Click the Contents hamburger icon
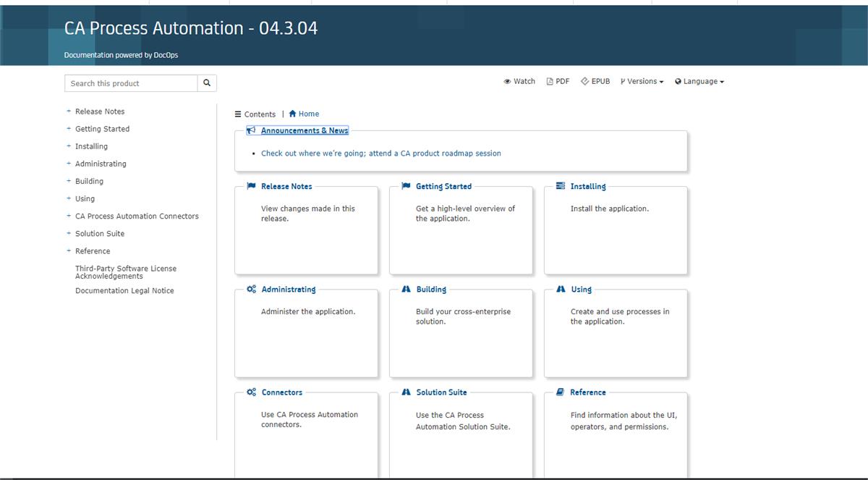Viewport: 868px width, 480px height. pos(238,114)
